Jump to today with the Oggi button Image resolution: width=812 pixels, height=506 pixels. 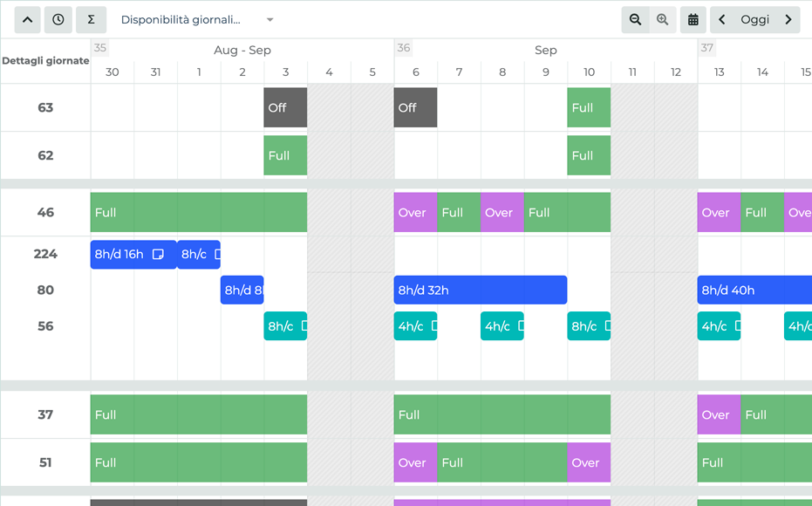coord(755,19)
